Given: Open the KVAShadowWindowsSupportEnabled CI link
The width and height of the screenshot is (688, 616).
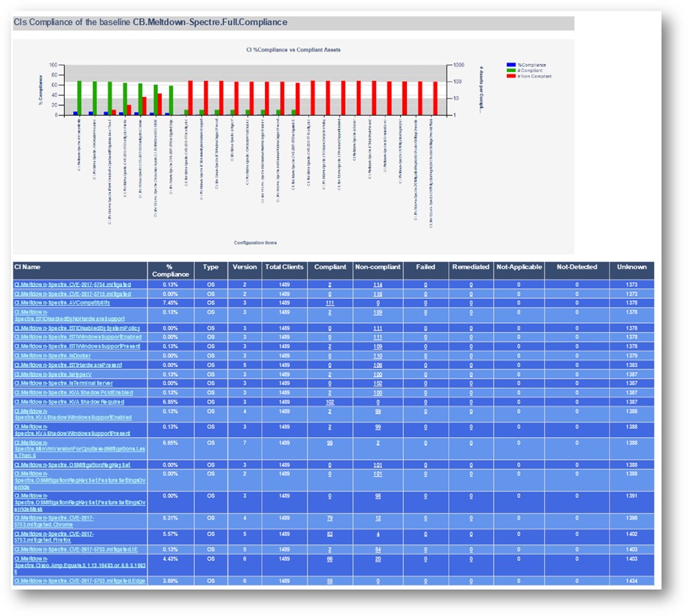Looking at the screenshot, I should coord(73,414).
